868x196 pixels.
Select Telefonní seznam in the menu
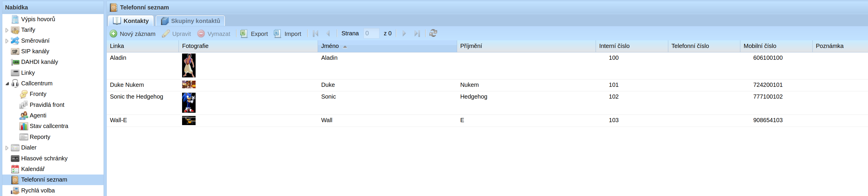click(53, 180)
